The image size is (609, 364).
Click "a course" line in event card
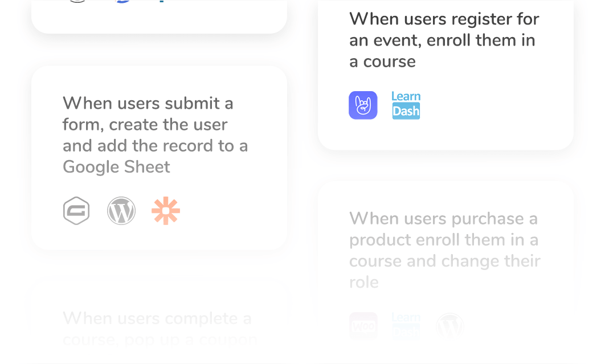pyautogui.click(x=382, y=62)
